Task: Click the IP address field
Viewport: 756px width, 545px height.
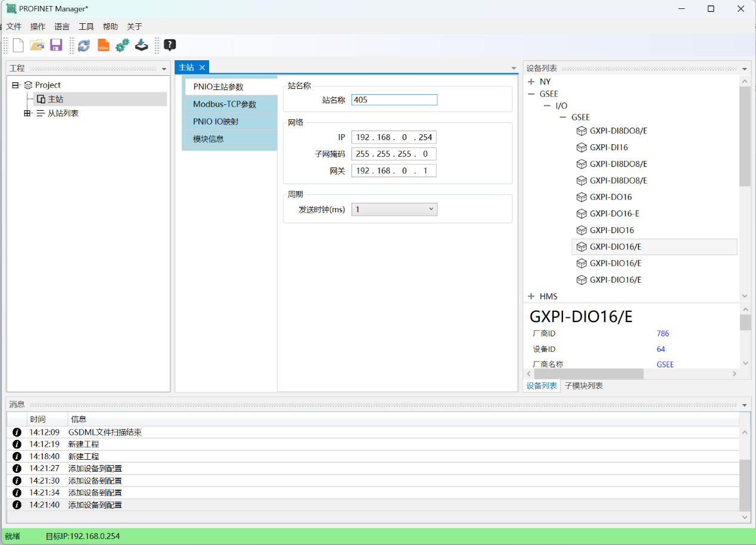Action: [394, 137]
